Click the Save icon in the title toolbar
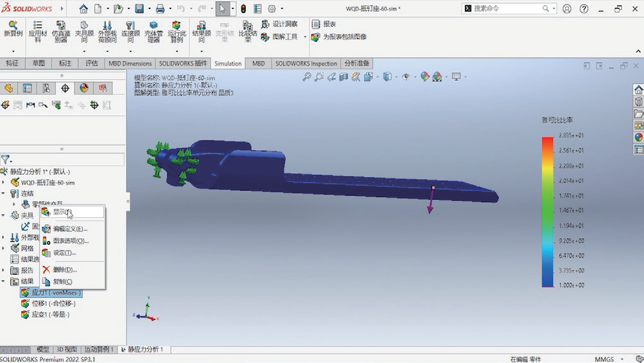 [139, 9]
